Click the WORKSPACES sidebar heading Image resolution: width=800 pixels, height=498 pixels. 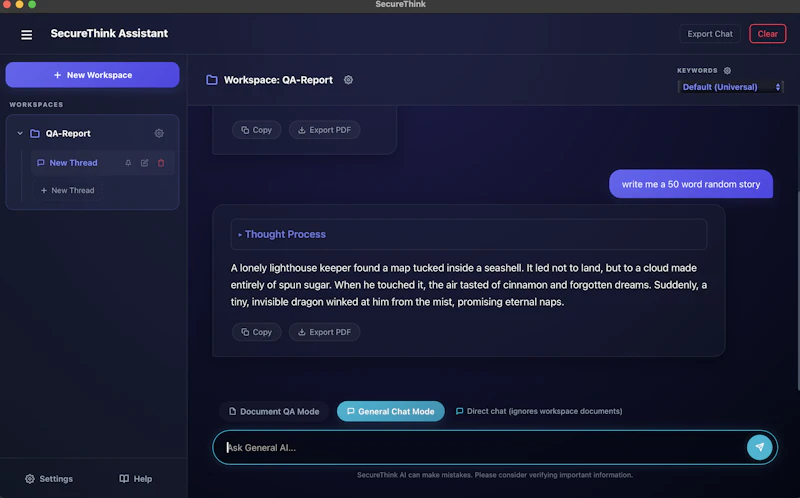coord(36,105)
